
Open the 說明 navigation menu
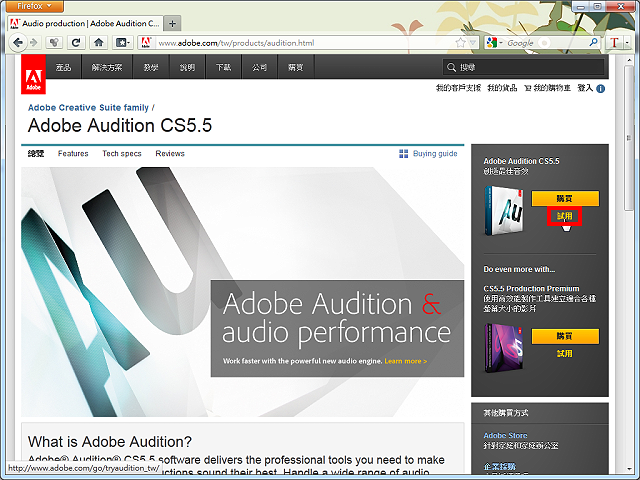tap(187, 67)
